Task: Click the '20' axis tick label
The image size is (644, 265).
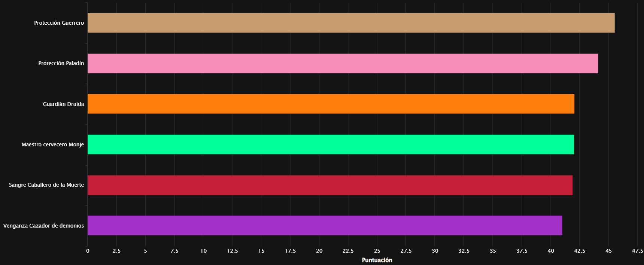Action: coord(319,251)
